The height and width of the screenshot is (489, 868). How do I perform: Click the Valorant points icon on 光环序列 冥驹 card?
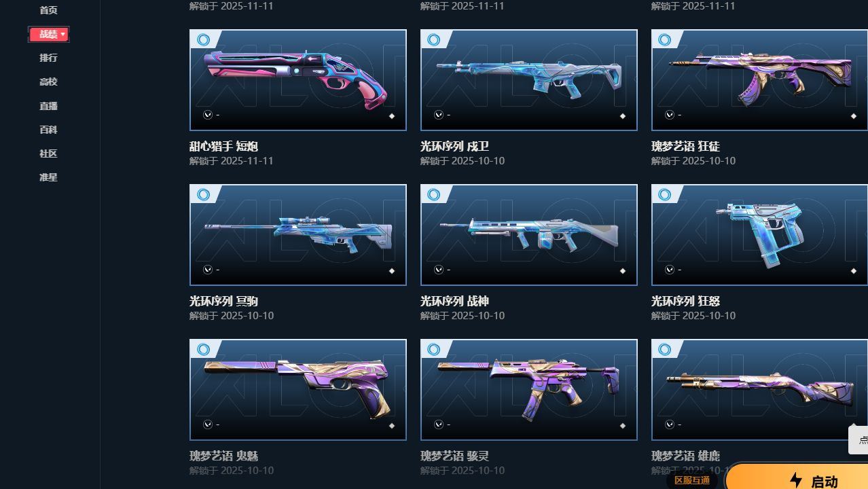[x=208, y=270]
